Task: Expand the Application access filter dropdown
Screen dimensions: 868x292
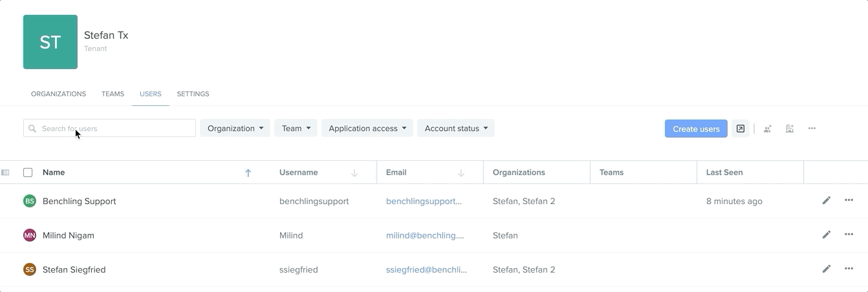Action: 367,128
